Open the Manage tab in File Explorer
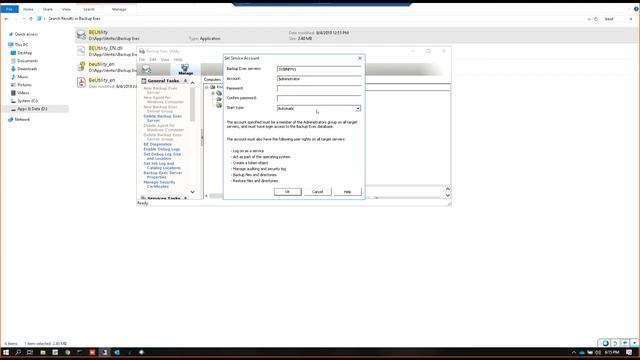 click(119, 9)
